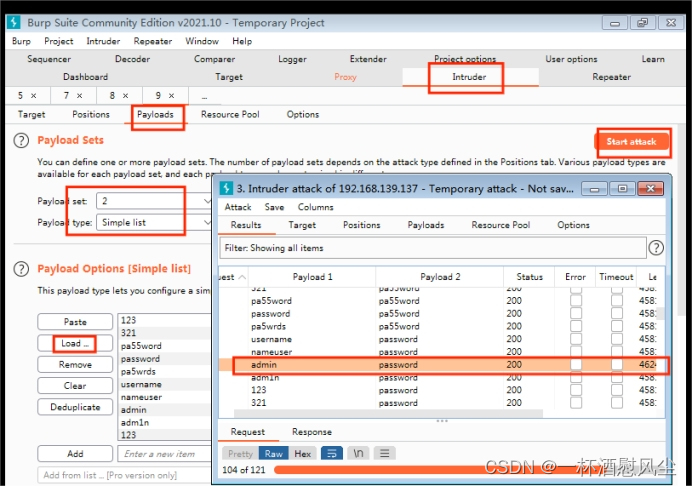Open the Burp menu

(x=21, y=41)
